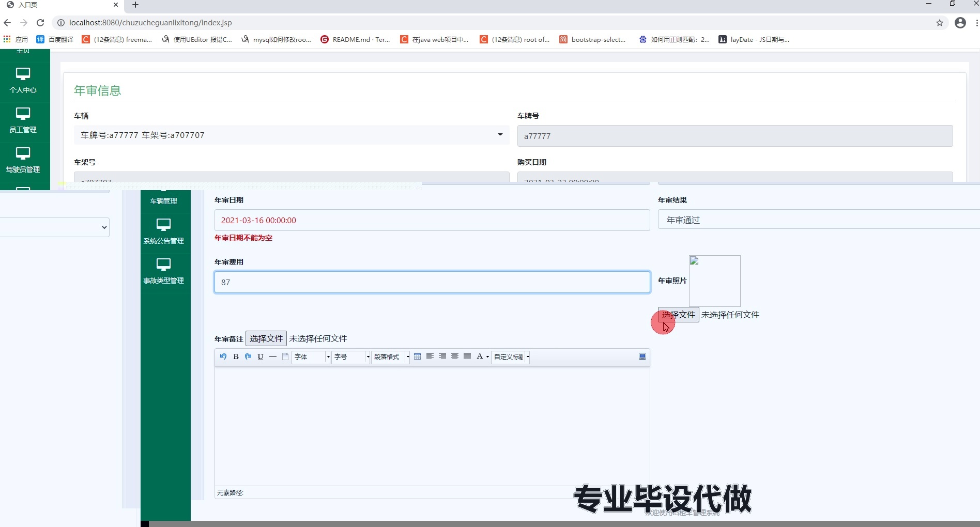Align text left in the editor

pos(430,357)
